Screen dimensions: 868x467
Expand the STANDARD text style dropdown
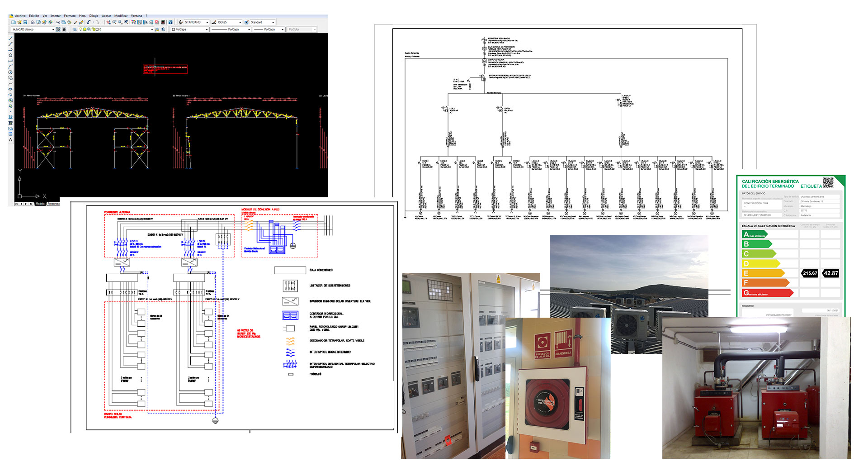tap(207, 22)
